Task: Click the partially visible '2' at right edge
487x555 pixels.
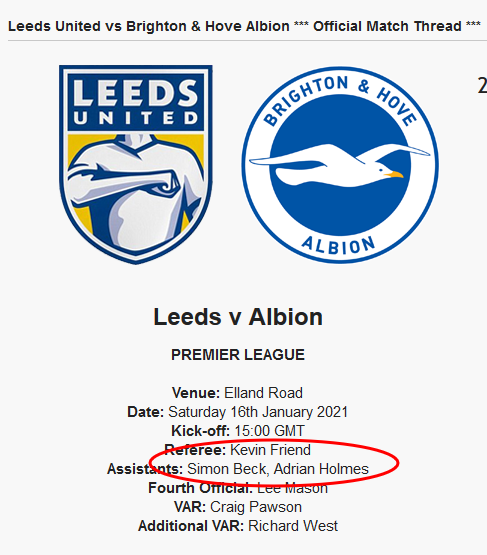Action: [482, 86]
